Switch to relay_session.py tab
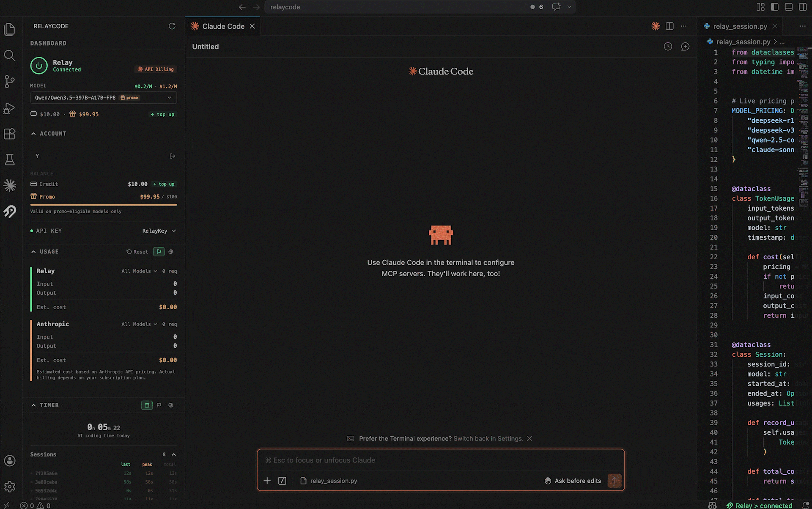The height and width of the screenshot is (509, 812). 740,26
